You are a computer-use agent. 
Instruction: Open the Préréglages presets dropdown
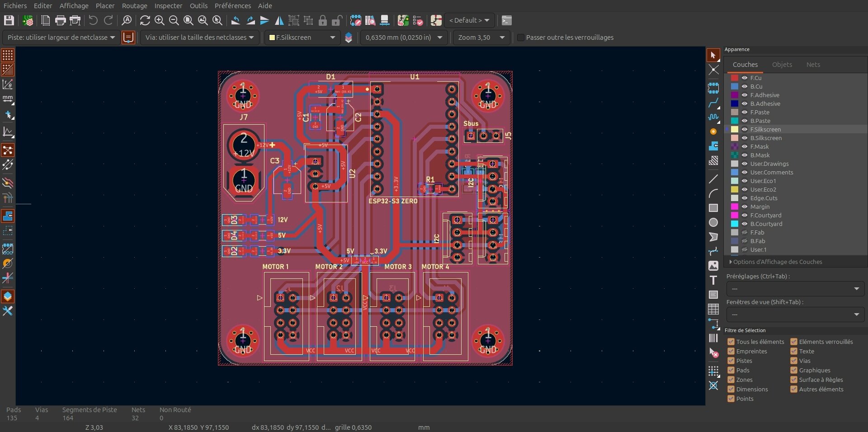(x=795, y=289)
